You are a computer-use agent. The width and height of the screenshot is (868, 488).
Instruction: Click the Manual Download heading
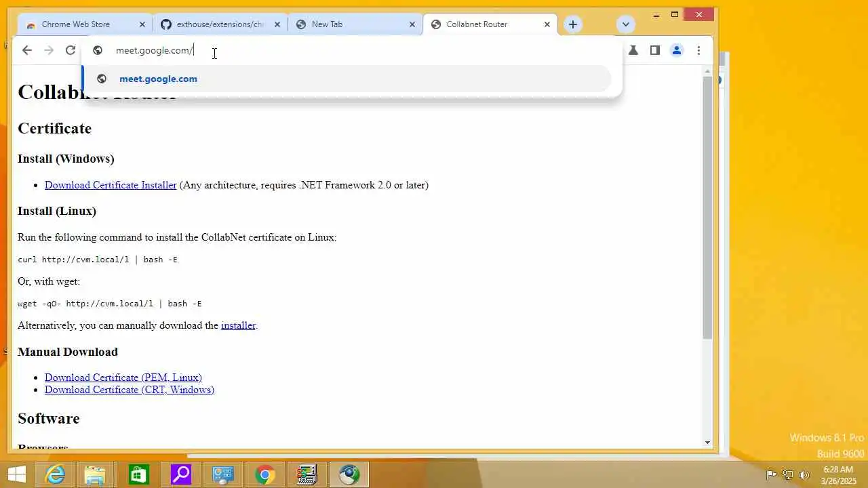(x=68, y=352)
